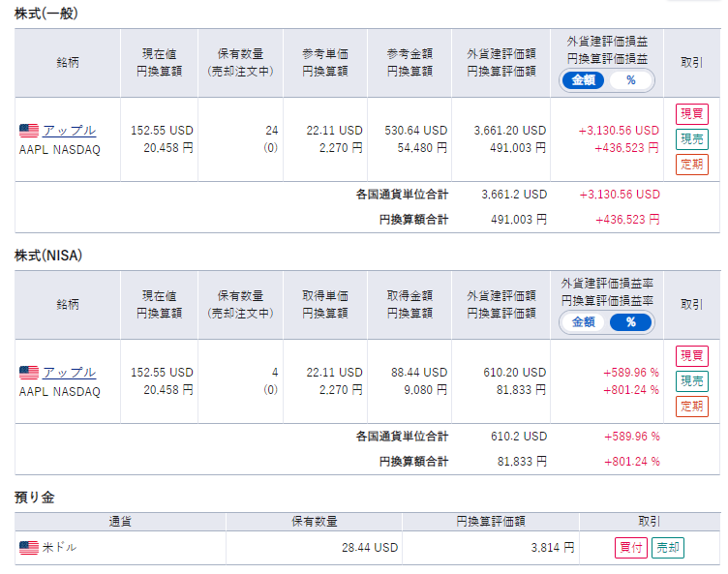
Task: Click the 銘柄 column header in 株式(一般)
Action: pos(68,63)
